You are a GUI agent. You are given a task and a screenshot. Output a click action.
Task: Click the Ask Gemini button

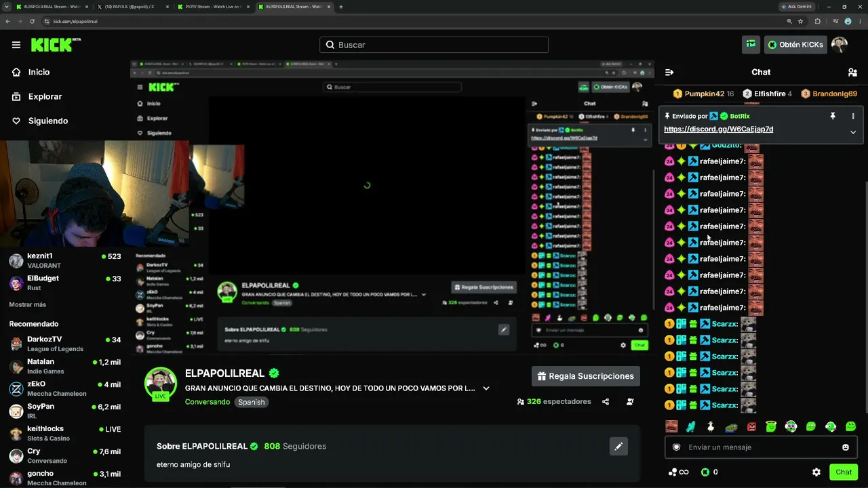coord(798,7)
